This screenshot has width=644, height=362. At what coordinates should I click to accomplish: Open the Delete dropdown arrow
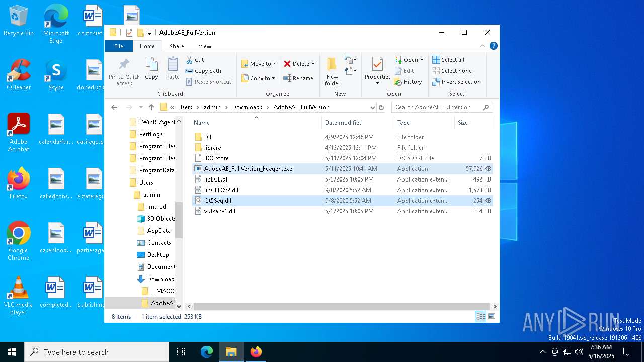click(x=313, y=64)
